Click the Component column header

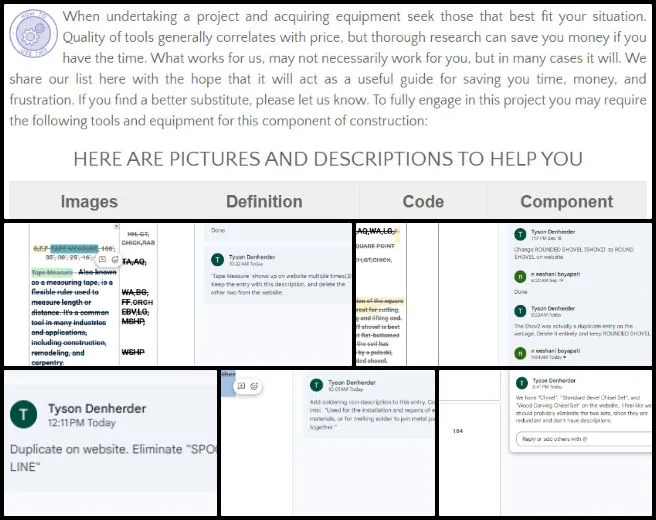(x=566, y=201)
